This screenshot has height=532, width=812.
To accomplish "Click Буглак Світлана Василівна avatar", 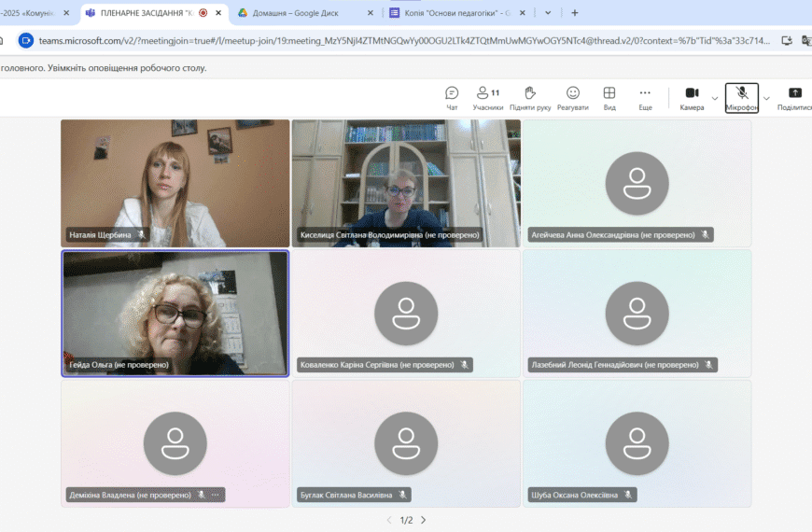I will coord(406,443).
